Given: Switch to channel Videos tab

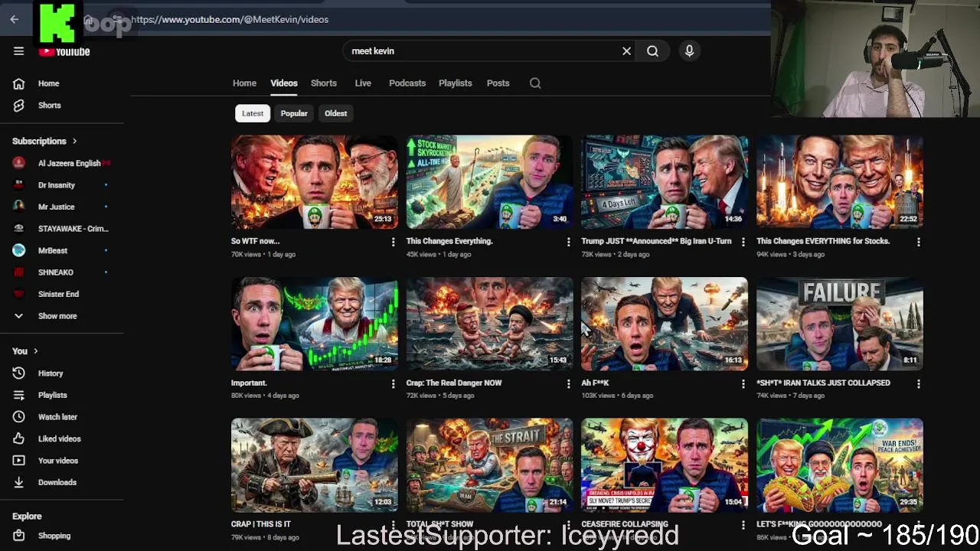Looking at the screenshot, I should pos(283,83).
